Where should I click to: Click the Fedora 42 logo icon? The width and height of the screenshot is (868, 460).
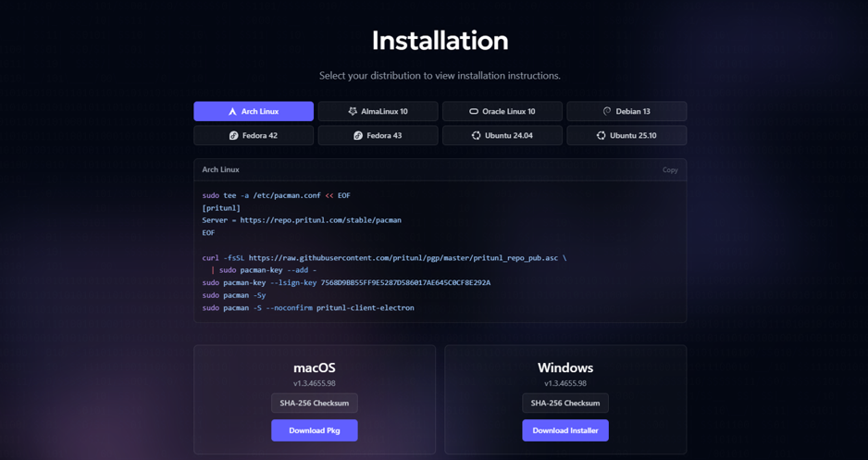click(x=233, y=136)
